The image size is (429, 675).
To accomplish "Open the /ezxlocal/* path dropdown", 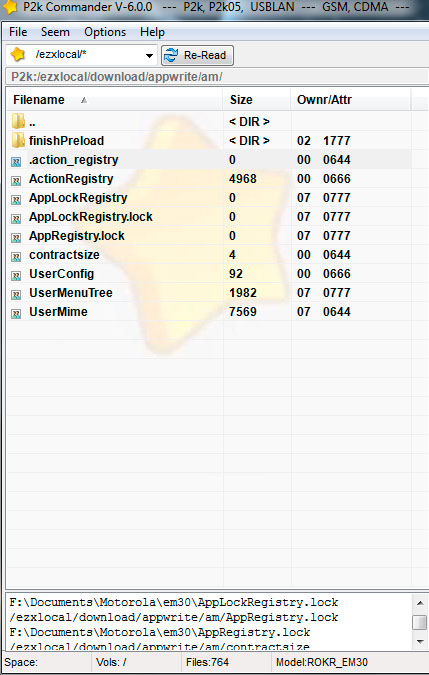I will pyautogui.click(x=149, y=56).
